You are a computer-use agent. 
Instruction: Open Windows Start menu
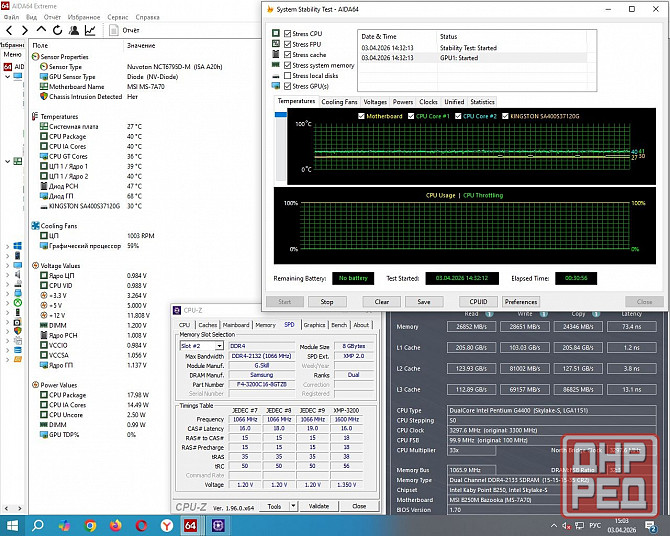coord(12,525)
